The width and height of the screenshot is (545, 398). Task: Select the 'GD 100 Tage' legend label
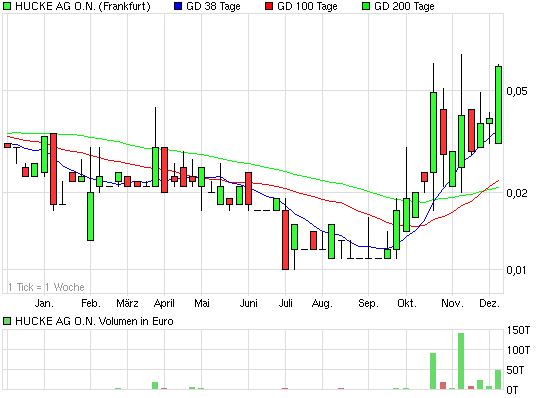307,6
